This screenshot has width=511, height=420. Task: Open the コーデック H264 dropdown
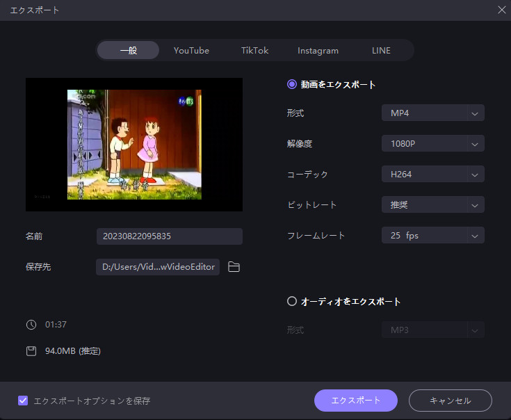432,174
